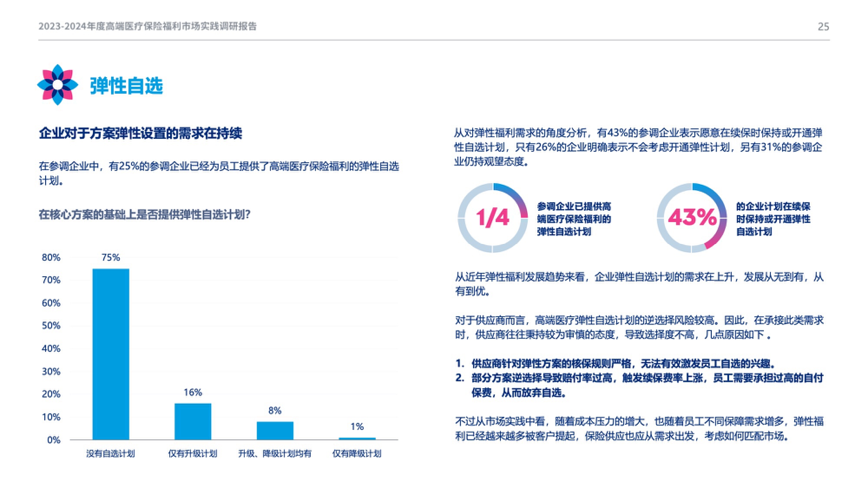868x488 pixels.
Task: Click the chart question 在核心方案的基础上是否提供弹性自选计划
Action: point(145,214)
